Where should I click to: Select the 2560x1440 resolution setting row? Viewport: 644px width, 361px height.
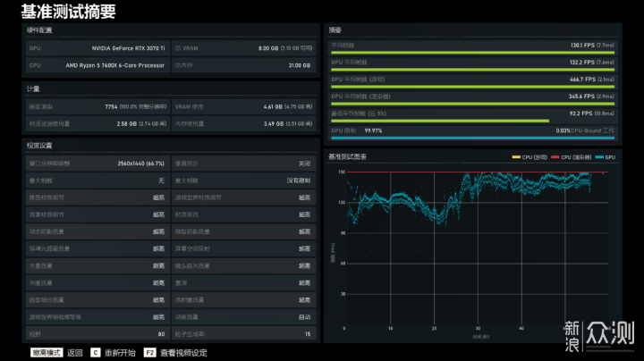pos(97,164)
